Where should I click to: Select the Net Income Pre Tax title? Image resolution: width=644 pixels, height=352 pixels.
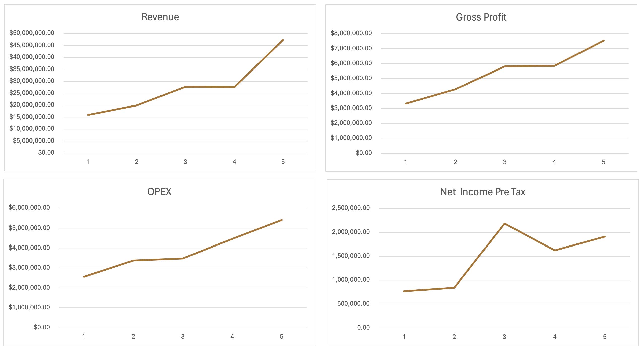tap(482, 192)
